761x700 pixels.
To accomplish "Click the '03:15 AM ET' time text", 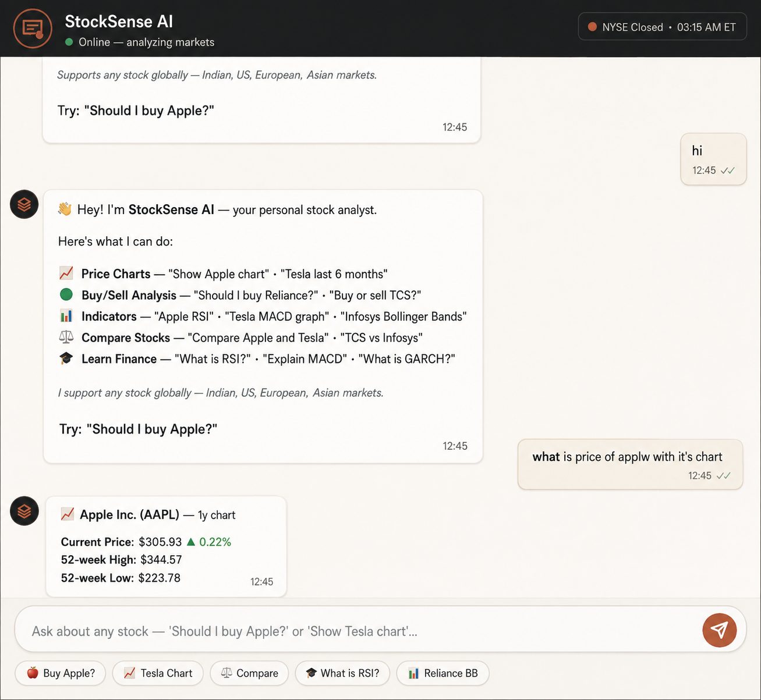I will pos(706,27).
